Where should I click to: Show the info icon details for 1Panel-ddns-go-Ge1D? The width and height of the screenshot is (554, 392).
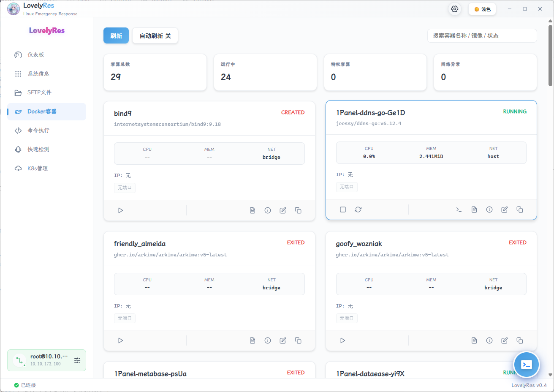point(489,210)
